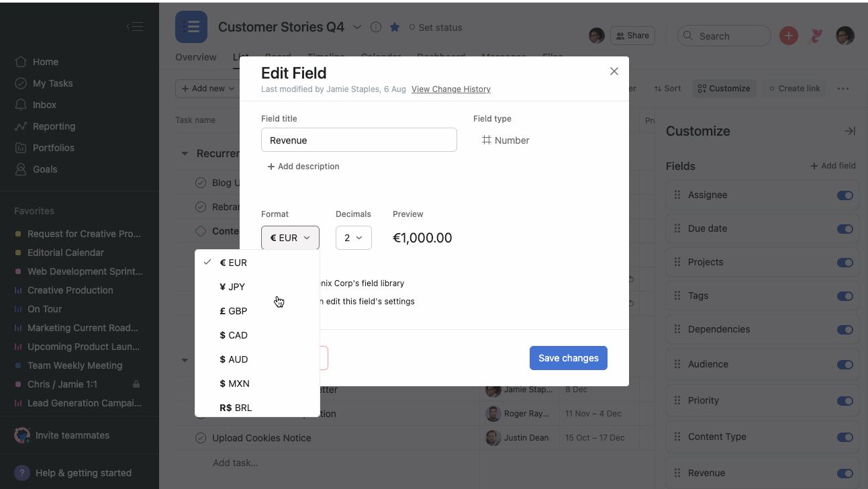
Task: Click the Save changes button
Action: [568, 358]
